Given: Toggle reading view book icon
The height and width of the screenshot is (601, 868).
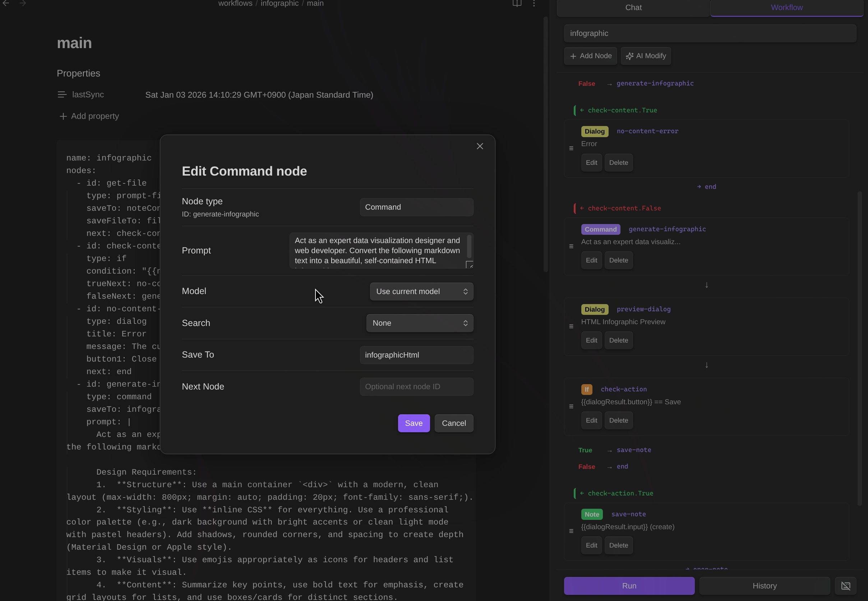Looking at the screenshot, I should click(517, 4).
